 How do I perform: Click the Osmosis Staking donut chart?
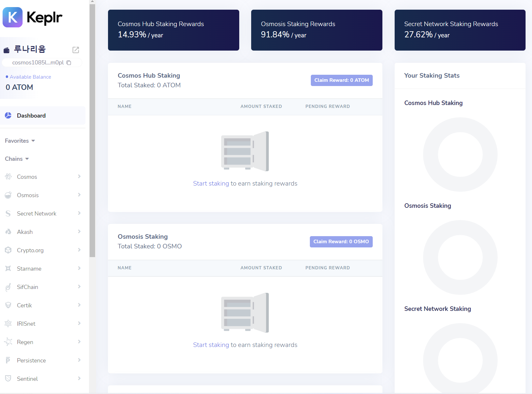point(460,257)
